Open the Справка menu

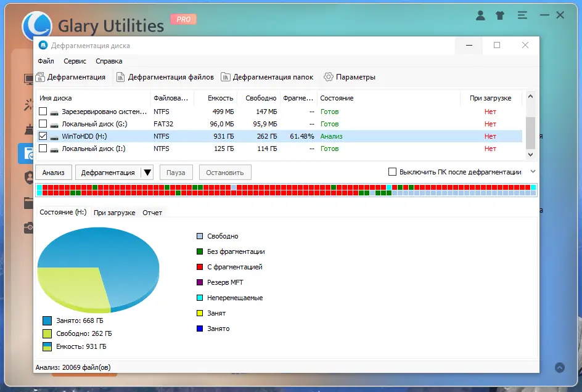[109, 61]
